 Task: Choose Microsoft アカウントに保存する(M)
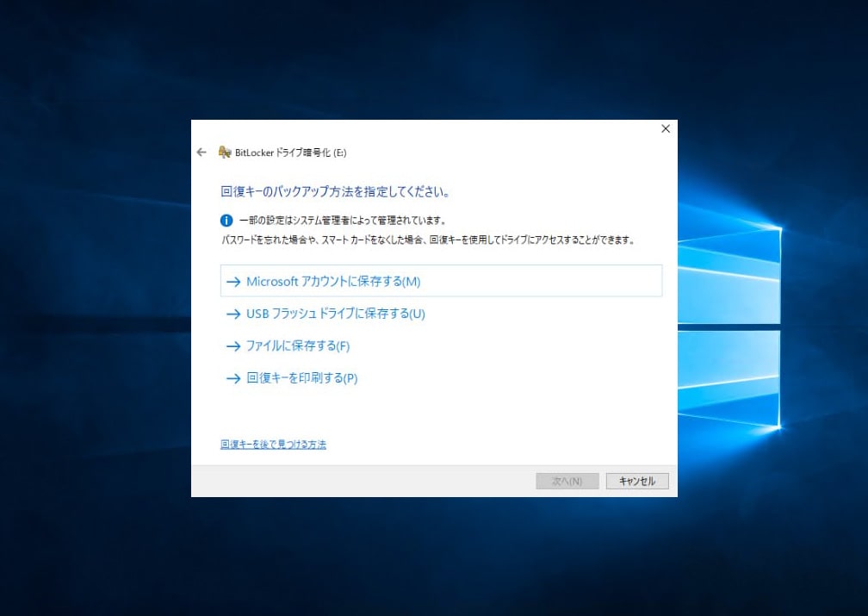[333, 282]
